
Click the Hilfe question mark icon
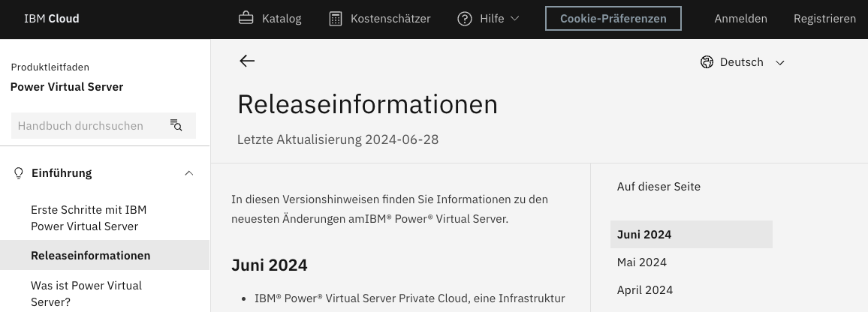tap(465, 18)
